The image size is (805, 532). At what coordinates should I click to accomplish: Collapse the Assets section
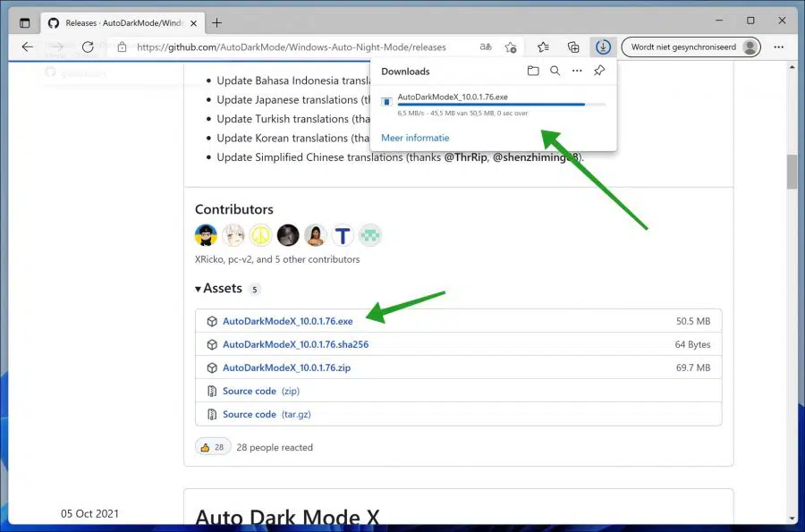point(218,288)
